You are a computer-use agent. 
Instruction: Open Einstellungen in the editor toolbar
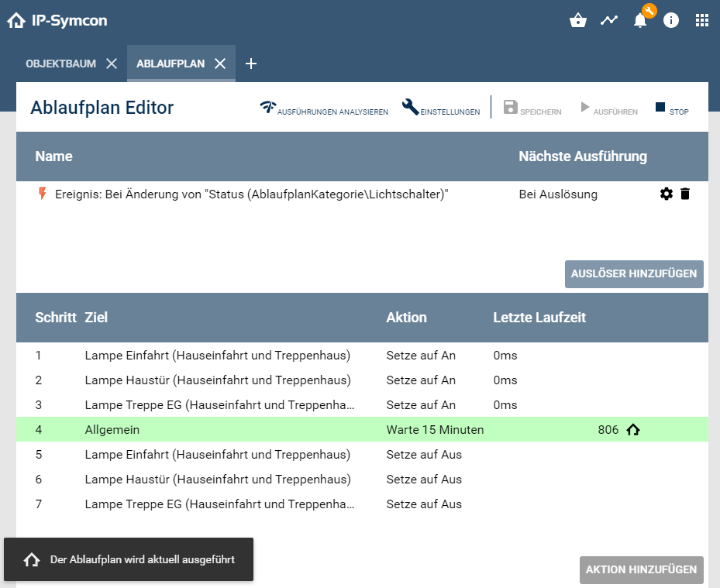click(x=441, y=108)
